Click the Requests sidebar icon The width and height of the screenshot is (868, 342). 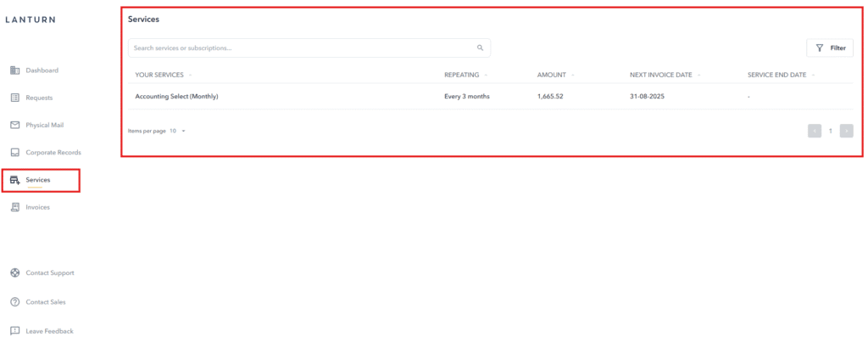click(14, 98)
